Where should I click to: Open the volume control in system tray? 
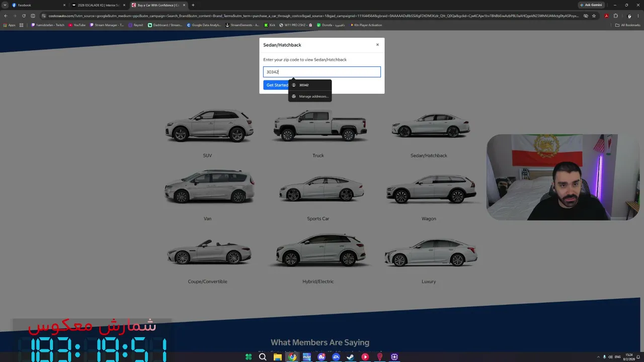point(610,357)
